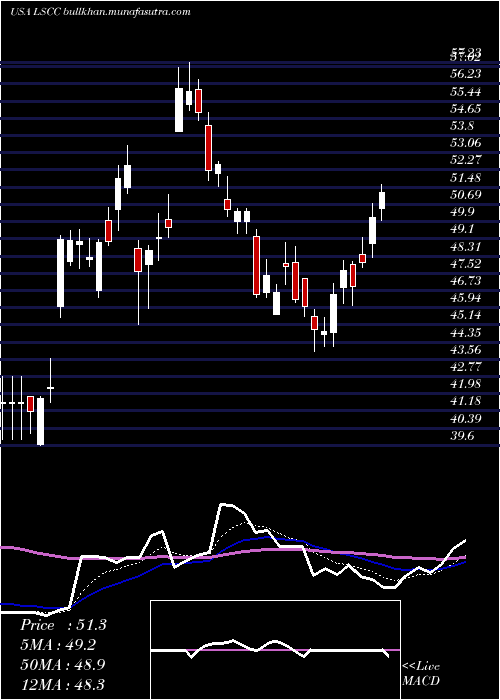The width and height of the screenshot is (500, 700).
Task: Click the price axis label 50.69
Action: click(x=466, y=195)
